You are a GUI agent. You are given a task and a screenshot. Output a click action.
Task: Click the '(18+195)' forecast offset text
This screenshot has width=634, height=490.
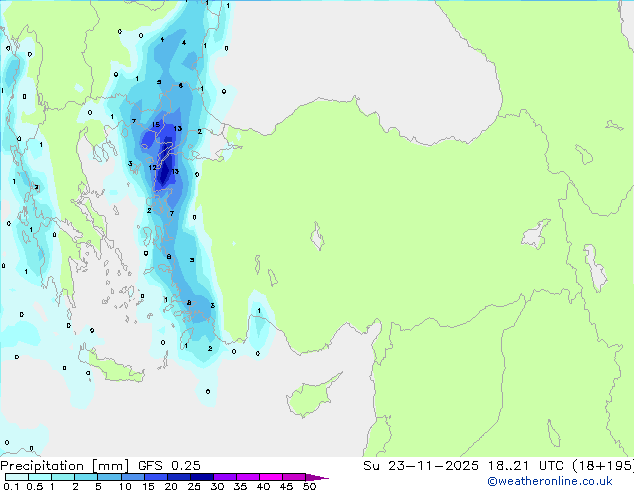[x=603, y=466]
